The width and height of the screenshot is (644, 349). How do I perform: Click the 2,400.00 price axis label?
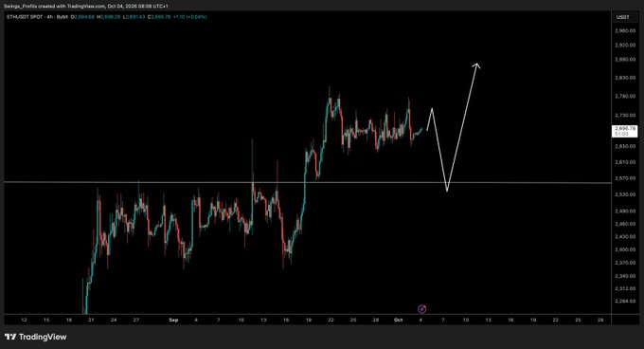coord(625,249)
